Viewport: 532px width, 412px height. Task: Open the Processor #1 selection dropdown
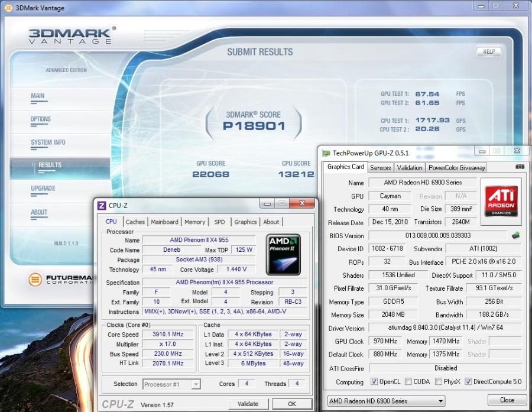(171, 384)
